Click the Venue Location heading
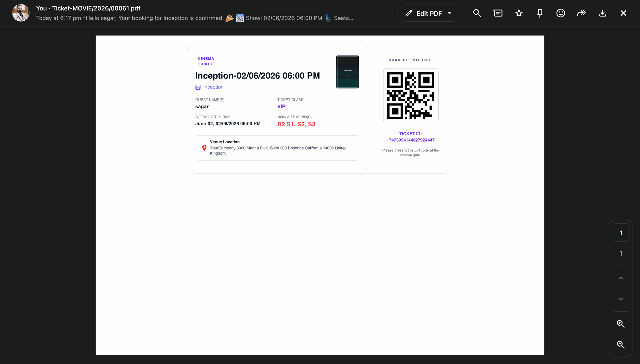 (x=225, y=142)
